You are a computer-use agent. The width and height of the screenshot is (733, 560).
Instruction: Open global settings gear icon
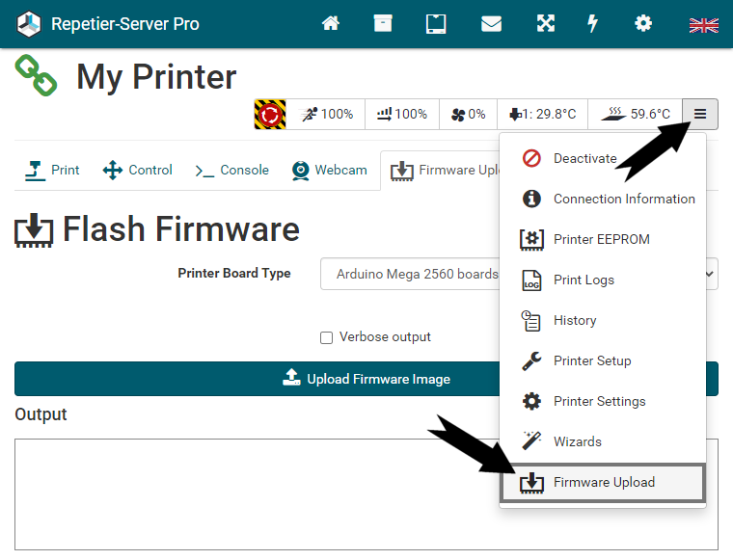click(643, 24)
